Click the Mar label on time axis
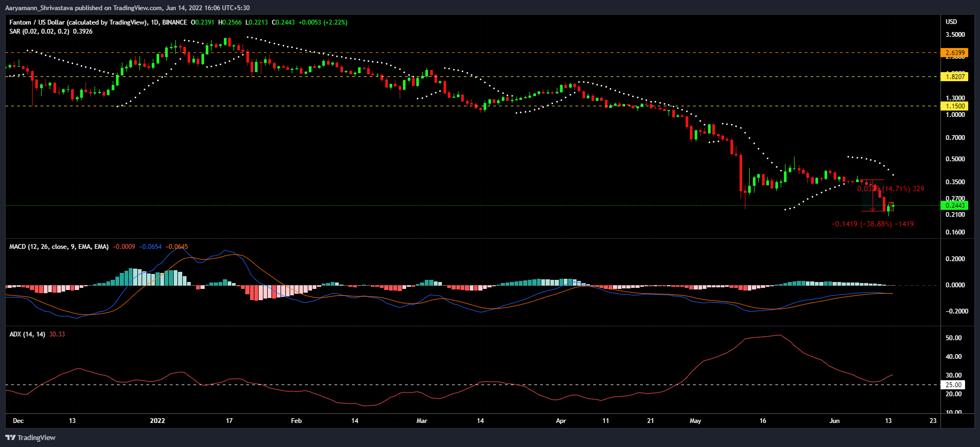Image resolution: width=980 pixels, height=447 pixels. 422,421
